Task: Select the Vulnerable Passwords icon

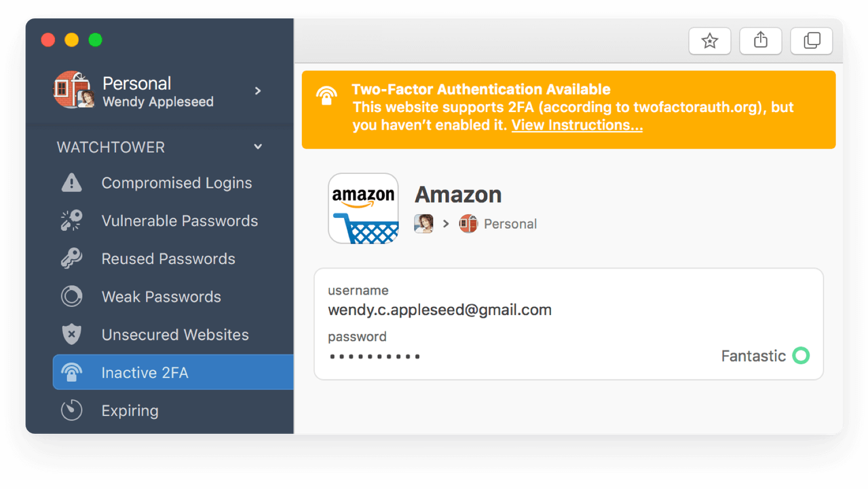Action: [71, 221]
